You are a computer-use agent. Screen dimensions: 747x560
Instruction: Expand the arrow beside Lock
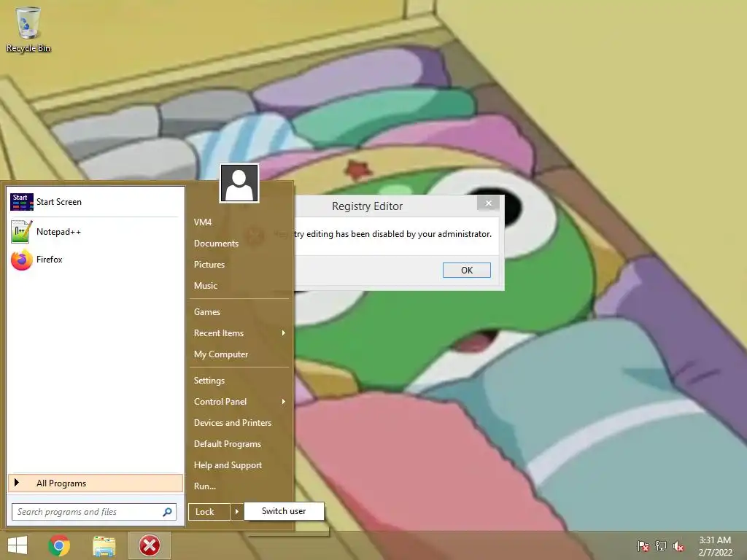237,512
